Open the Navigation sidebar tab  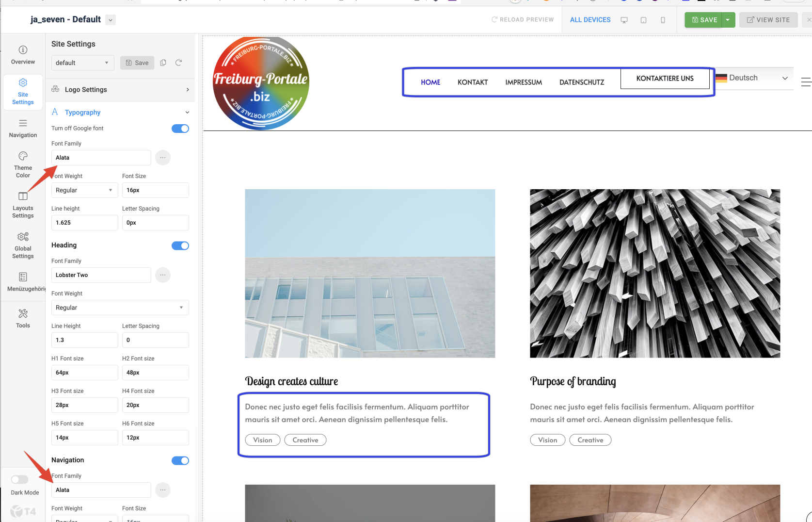[x=23, y=128]
